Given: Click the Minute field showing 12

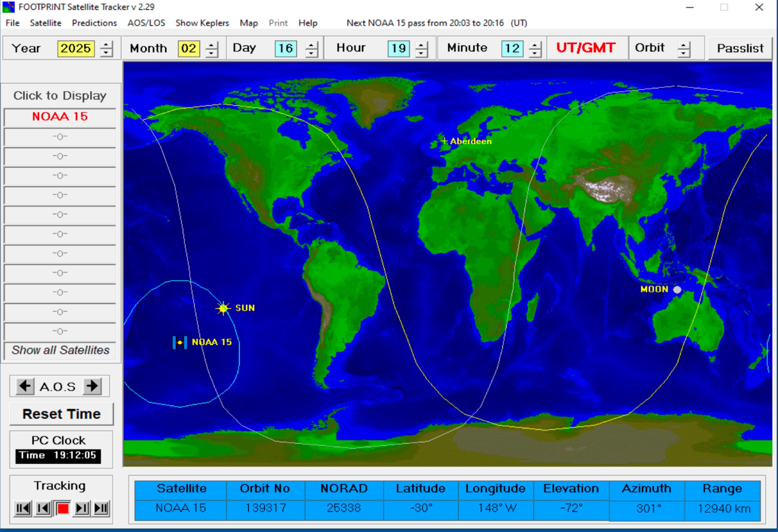Looking at the screenshot, I should point(512,49).
